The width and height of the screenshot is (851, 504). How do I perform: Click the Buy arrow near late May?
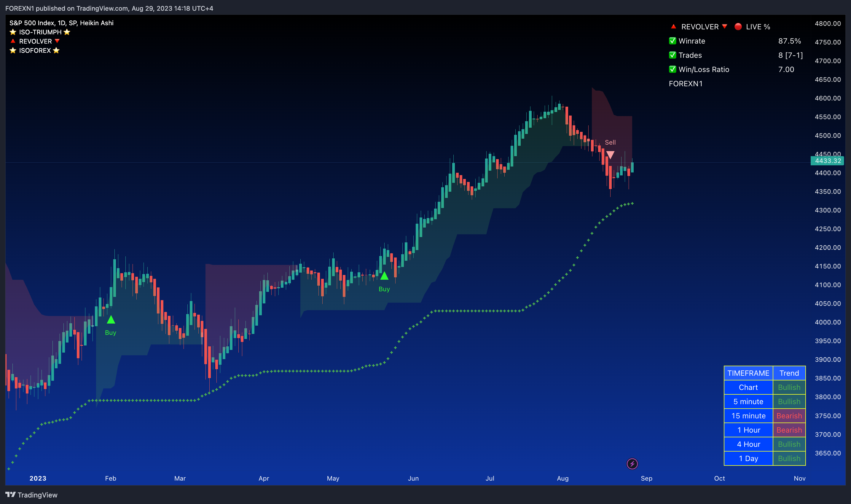(x=384, y=276)
